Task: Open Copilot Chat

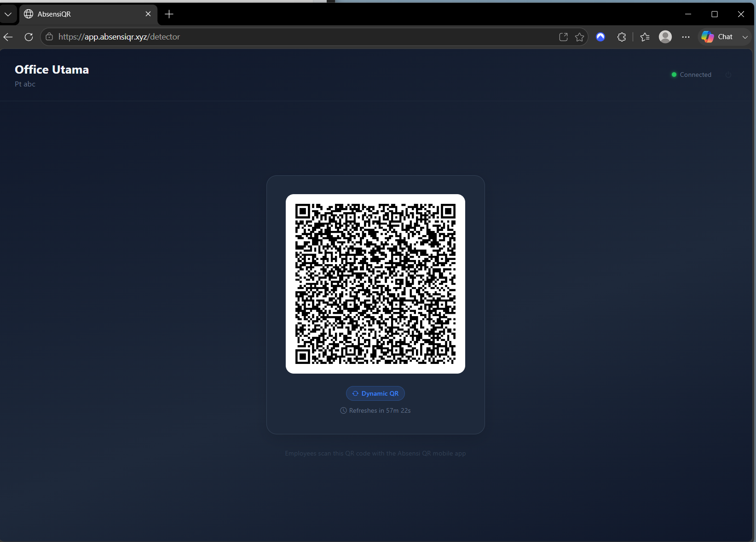Action: (717, 37)
